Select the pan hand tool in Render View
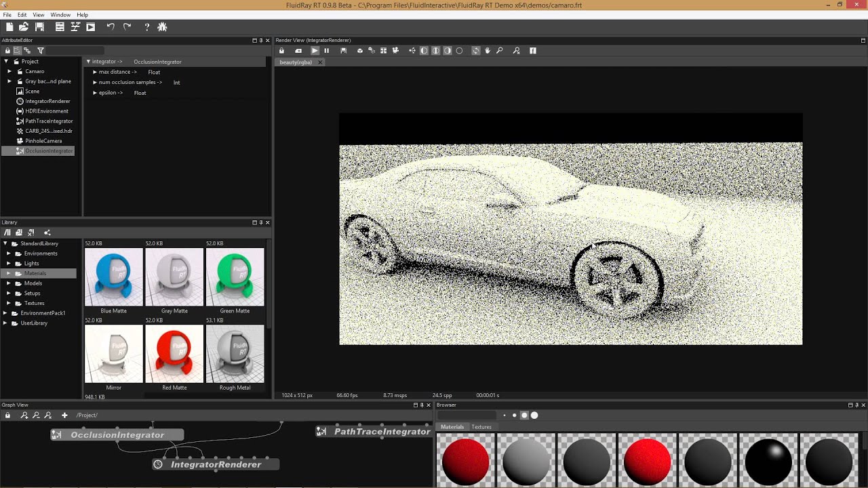Image resolution: width=868 pixels, height=488 pixels. [x=488, y=51]
